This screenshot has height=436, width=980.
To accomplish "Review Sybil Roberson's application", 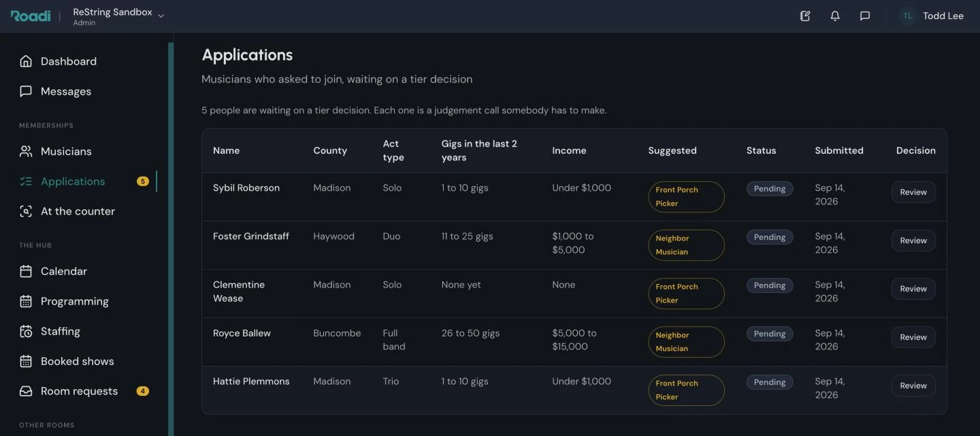I will tap(913, 192).
